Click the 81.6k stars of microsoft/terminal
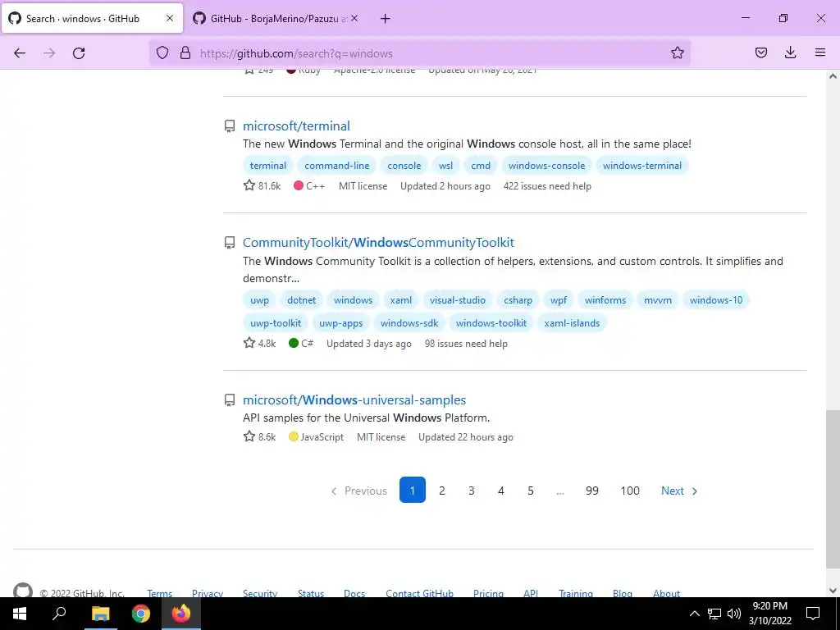 [262, 186]
